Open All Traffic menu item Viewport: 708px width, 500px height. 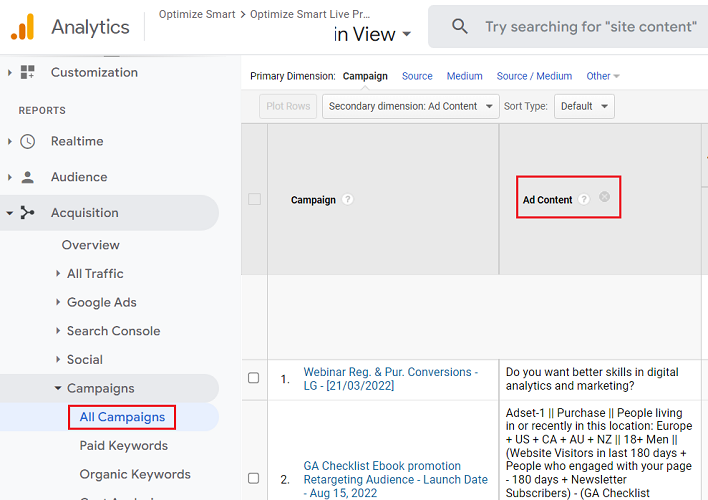pyautogui.click(x=95, y=274)
